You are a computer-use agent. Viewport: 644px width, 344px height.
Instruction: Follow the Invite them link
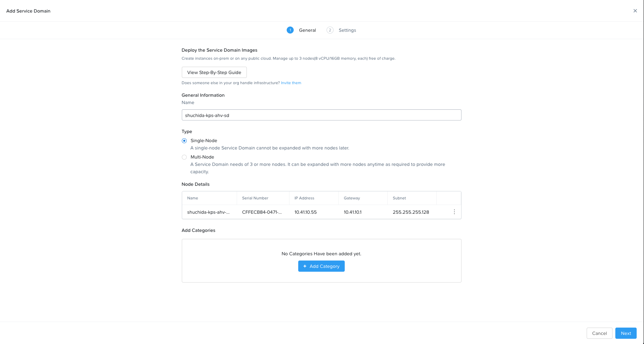[x=291, y=83]
